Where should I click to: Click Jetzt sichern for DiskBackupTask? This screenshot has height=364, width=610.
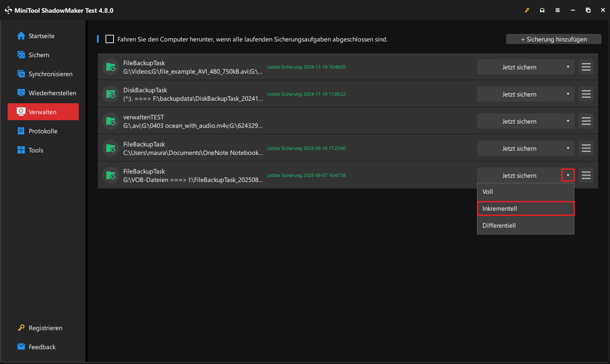(x=519, y=94)
